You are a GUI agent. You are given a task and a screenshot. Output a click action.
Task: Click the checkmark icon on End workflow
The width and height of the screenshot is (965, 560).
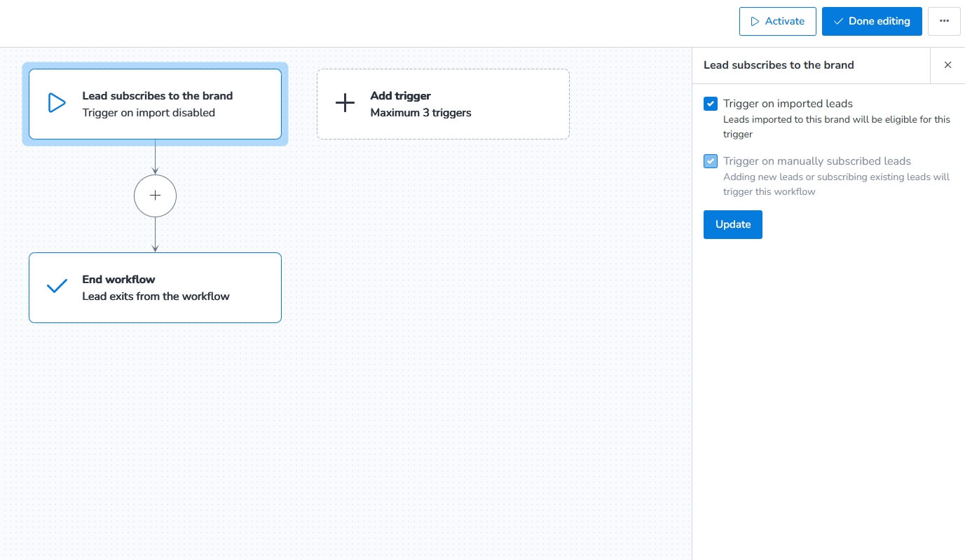coord(56,287)
